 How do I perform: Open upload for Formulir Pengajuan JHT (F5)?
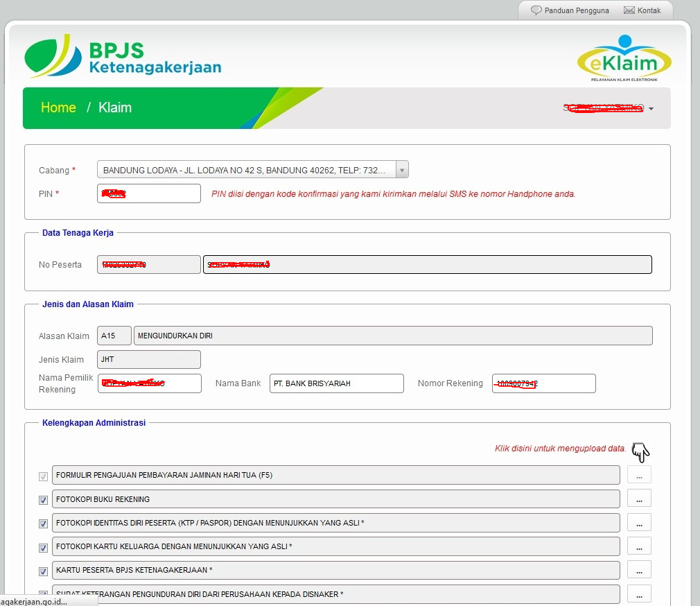tap(639, 475)
